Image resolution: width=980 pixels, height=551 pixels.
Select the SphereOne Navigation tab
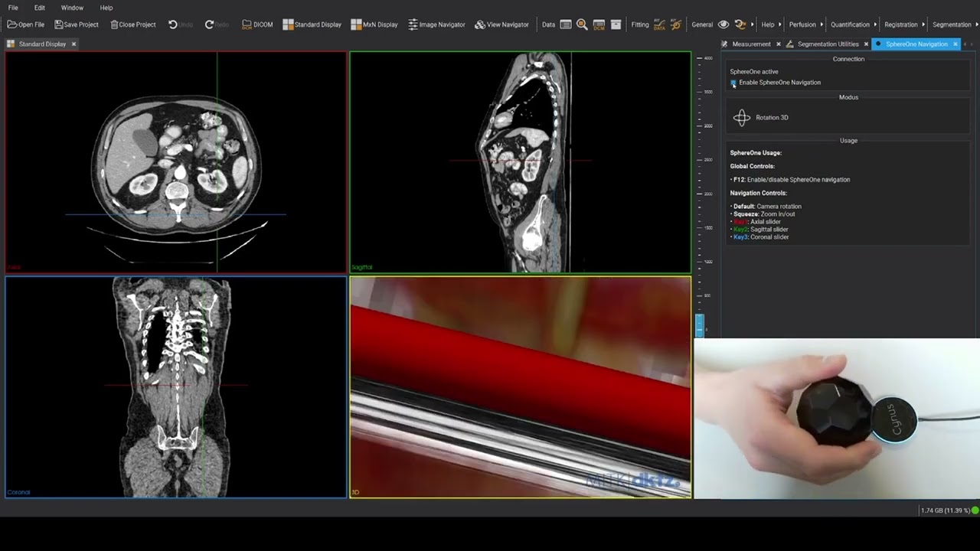tap(916, 44)
